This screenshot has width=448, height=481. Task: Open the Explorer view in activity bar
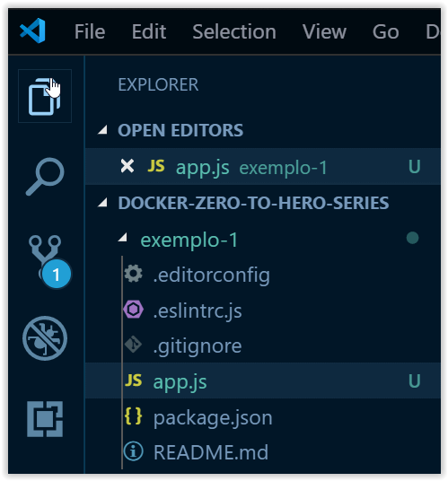point(45,96)
